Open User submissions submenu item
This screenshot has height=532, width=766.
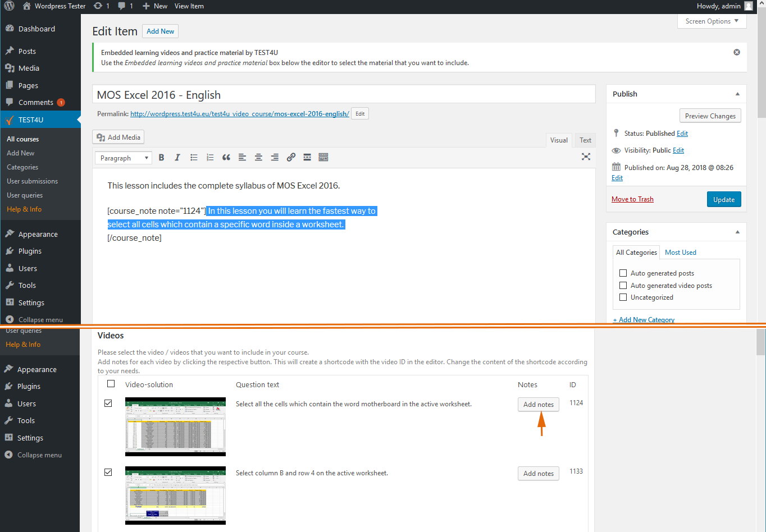click(33, 181)
